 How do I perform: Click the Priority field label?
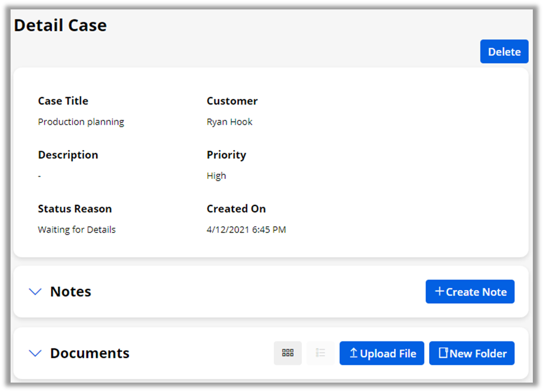pyautogui.click(x=226, y=155)
